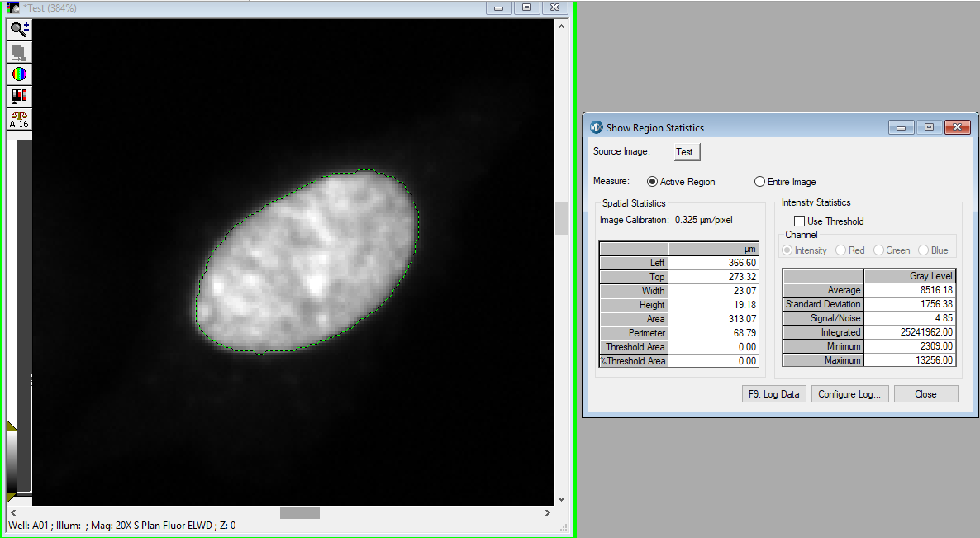Image resolution: width=980 pixels, height=538 pixels.
Task: Enable the Use Threshold checkbox
Action: 799,221
